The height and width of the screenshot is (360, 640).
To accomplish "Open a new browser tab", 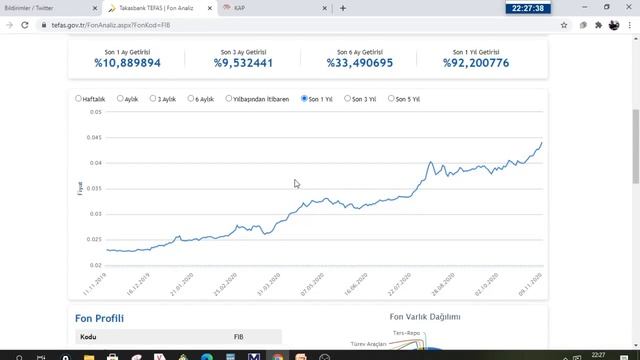I will tap(343, 8).
